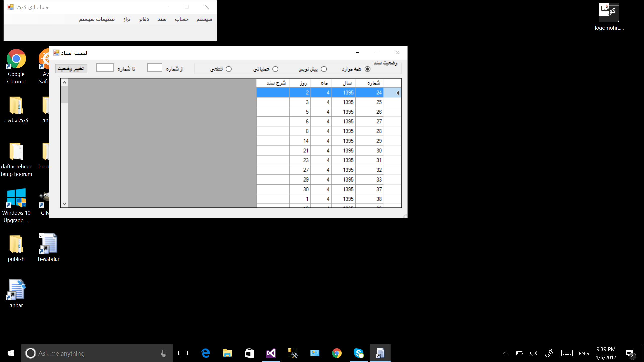Choose the همه موارد radio option
Image resolution: width=644 pixels, height=362 pixels.
[367, 69]
